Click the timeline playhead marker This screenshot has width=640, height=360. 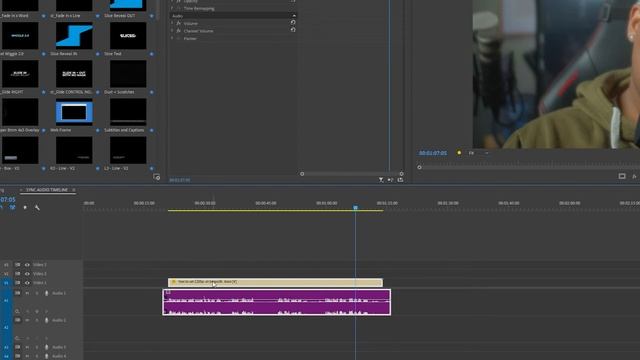[x=356, y=208]
